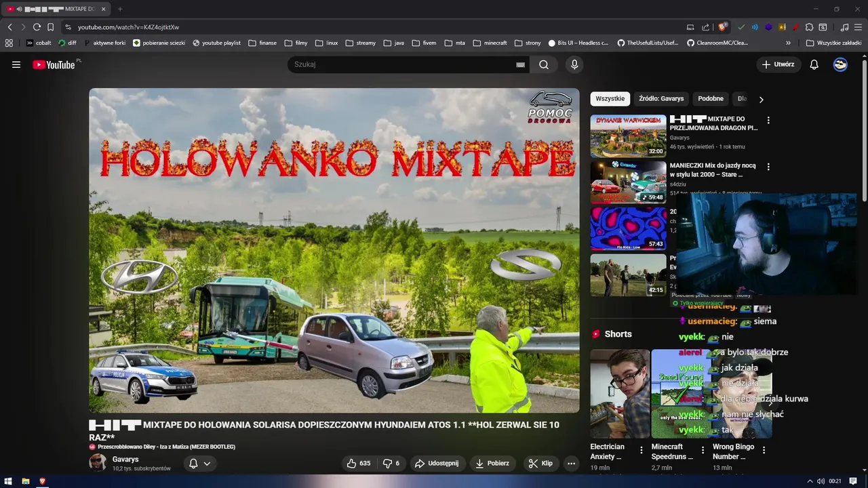Click the Utwórz create button
Screen dimensions: 868x488
[x=778, y=64]
